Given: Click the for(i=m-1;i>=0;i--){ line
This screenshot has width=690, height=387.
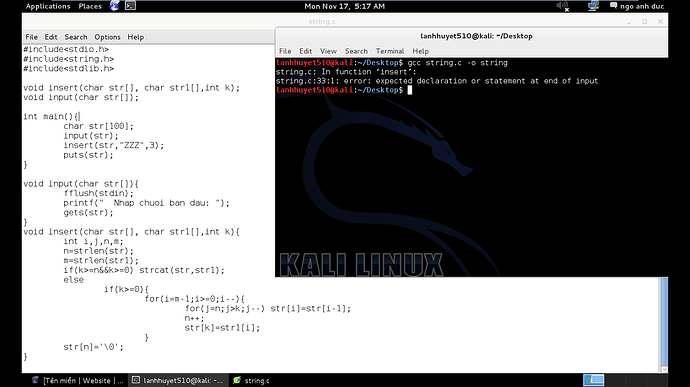Looking at the screenshot, I should (x=195, y=299).
